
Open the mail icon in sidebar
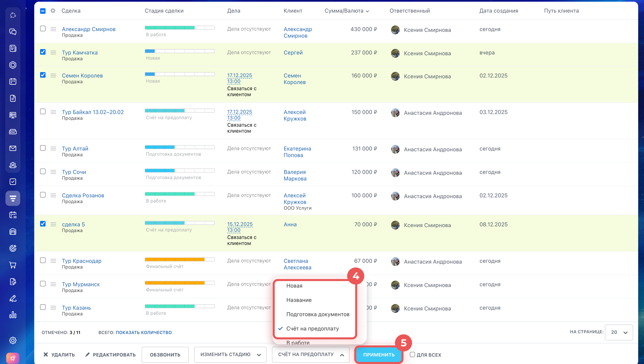click(x=13, y=148)
